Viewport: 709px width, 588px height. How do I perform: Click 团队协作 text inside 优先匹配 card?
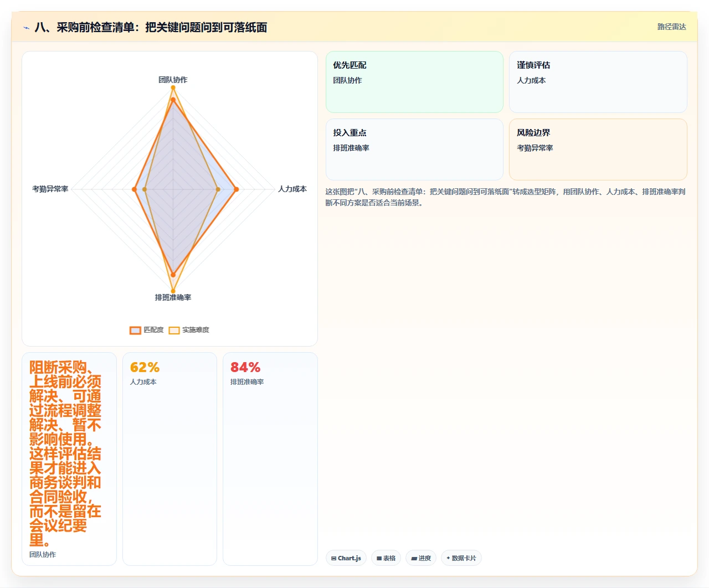[x=347, y=80]
